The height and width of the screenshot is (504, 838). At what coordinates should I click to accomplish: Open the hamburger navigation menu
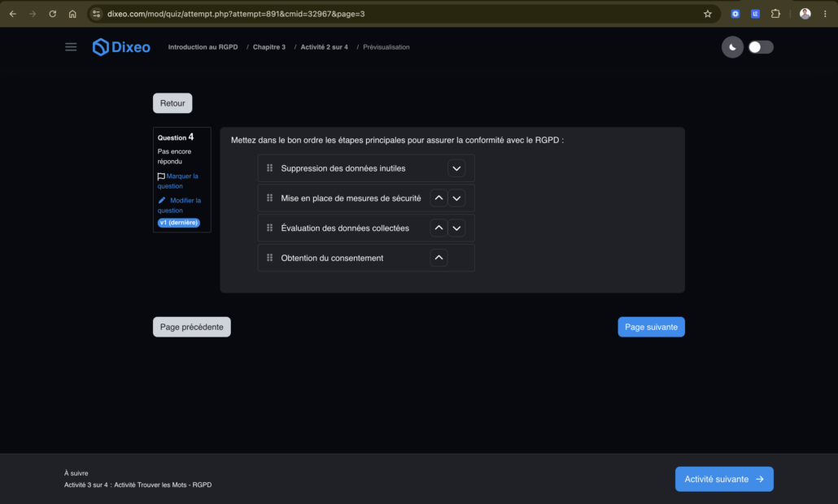click(x=71, y=47)
